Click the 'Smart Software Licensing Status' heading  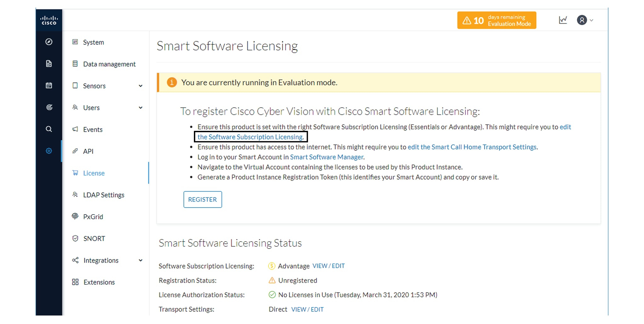[230, 243]
